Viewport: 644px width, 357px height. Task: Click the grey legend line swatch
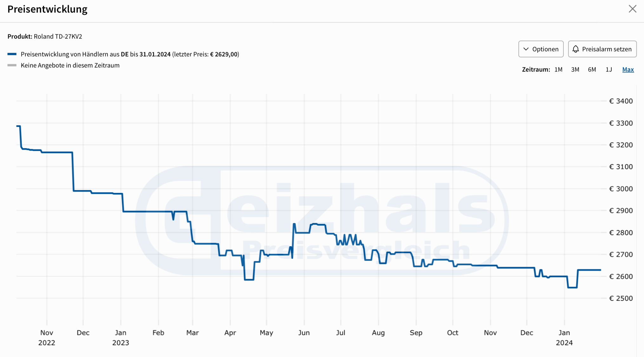[x=12, y=65]
